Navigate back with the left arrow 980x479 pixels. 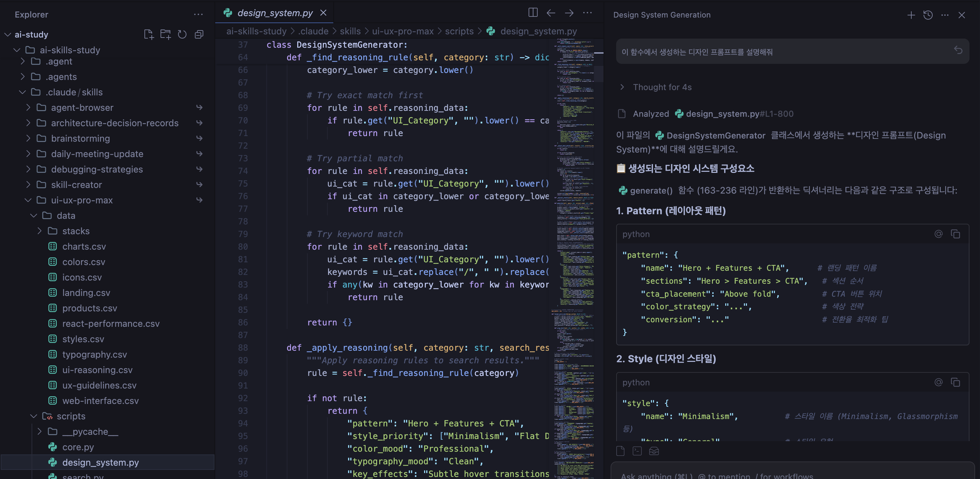click(551, 13)
